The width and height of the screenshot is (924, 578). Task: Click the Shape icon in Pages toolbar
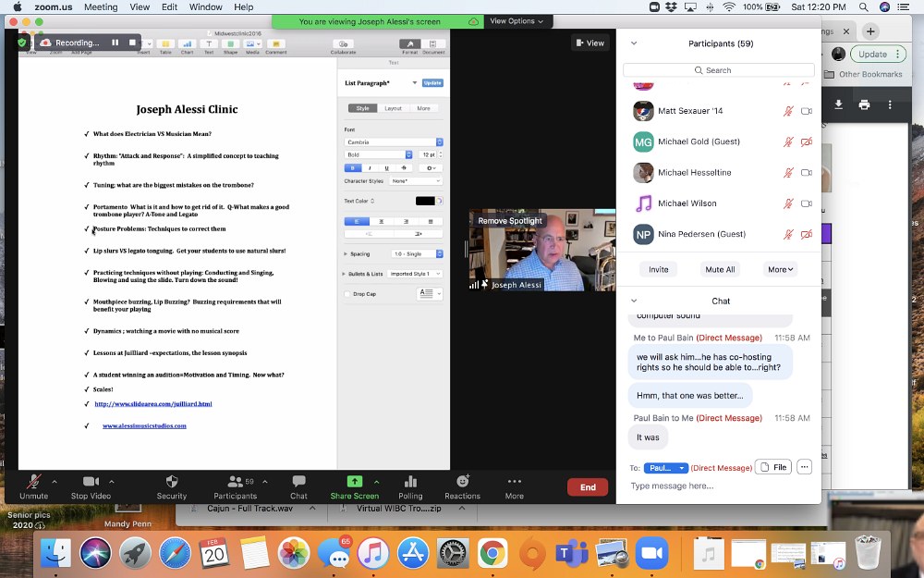pos(230,44)
